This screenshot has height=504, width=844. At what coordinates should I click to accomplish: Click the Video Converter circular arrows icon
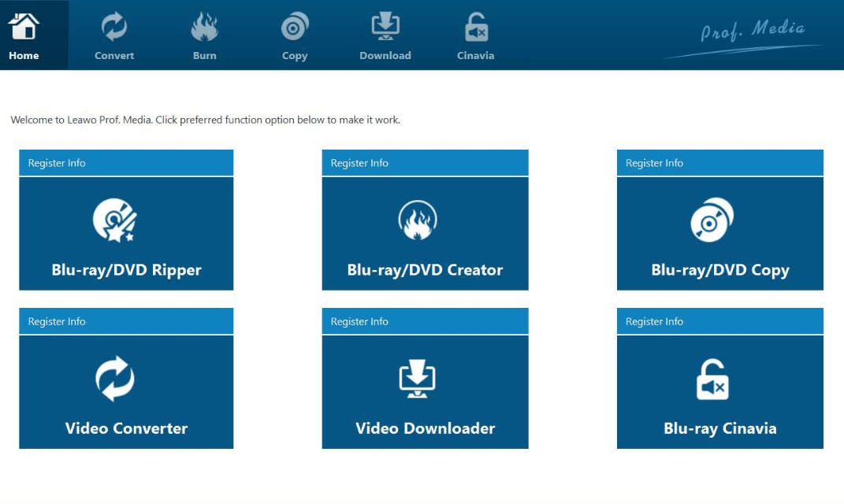point(115,379)
